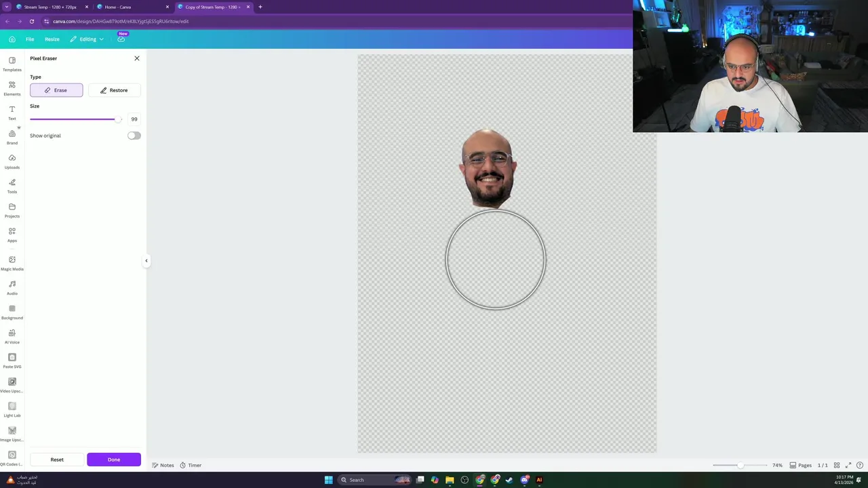Open the Audio sidebar panel
Image resolution: width=868 pixels, height=488 pixels.
click(x=12, y=287)
